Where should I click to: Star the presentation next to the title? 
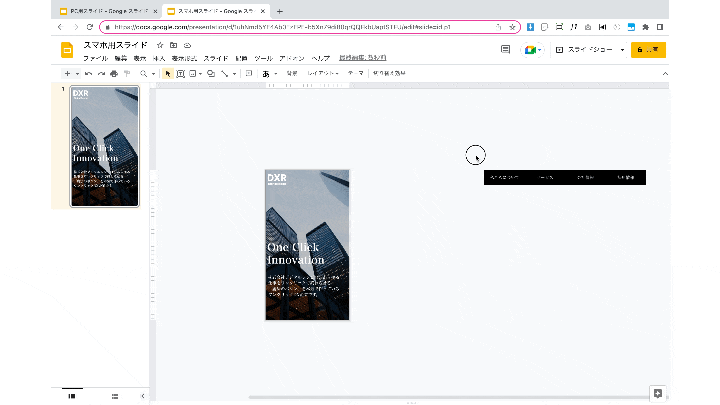coord(160,46)
